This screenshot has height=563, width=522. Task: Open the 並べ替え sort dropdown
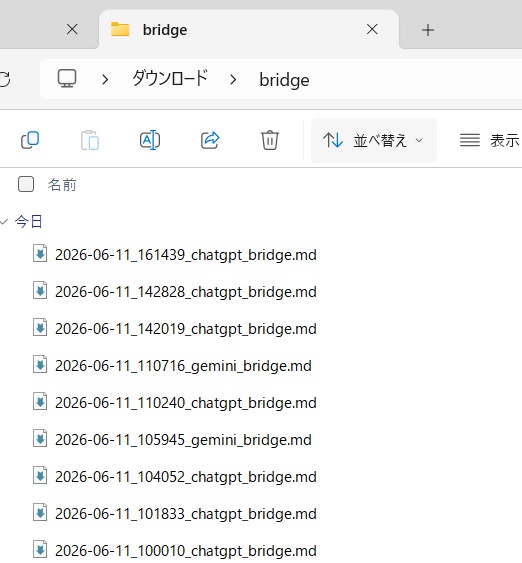(374, 140)
